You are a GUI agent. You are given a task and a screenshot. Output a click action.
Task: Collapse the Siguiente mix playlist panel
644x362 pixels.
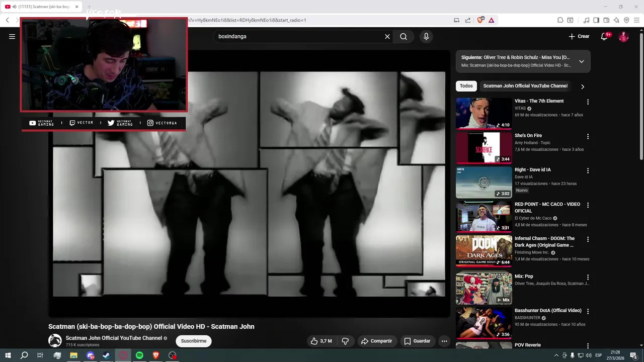coord(582,61)
